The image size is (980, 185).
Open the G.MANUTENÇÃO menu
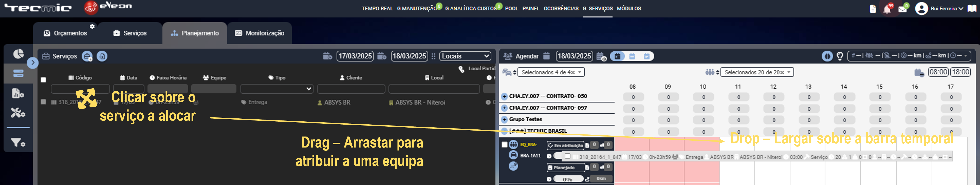coord(417,8)
